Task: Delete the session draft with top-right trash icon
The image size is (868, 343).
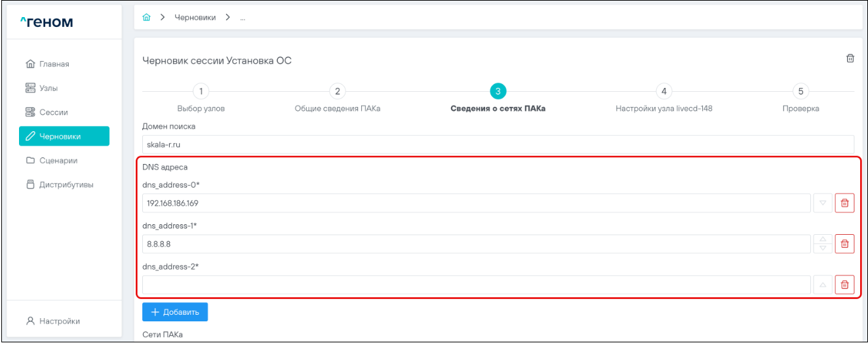Action: pyautogui.click(x=850, y=58)
